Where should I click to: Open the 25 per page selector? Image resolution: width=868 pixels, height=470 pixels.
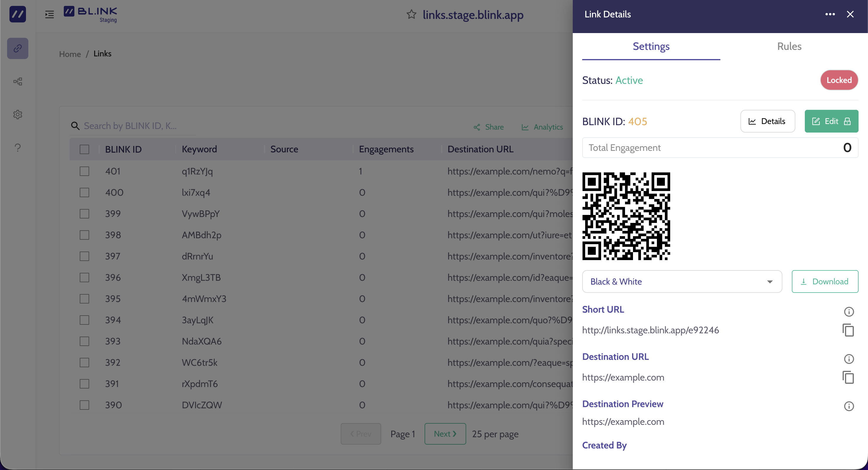495,434
